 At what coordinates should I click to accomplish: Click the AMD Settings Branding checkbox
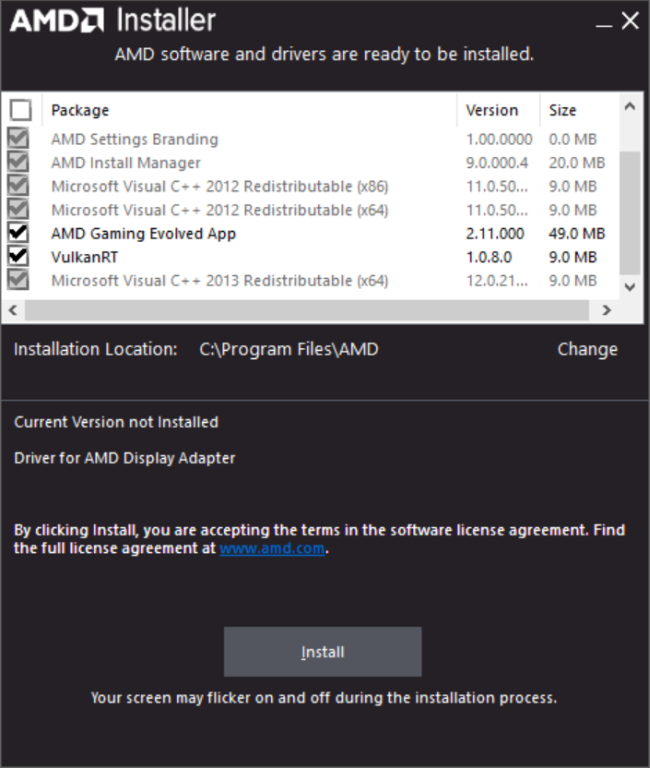click(18, 139)
